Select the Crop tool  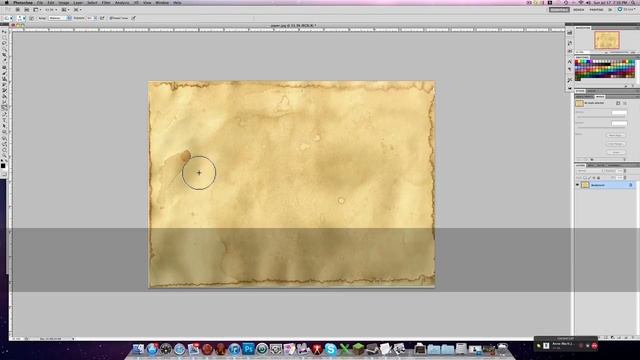4,55
